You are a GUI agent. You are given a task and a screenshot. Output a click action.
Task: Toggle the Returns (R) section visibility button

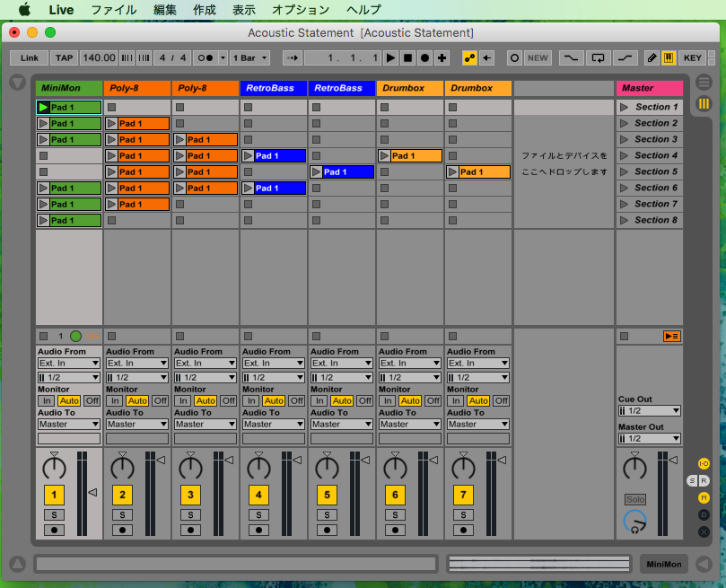point(704,480)
